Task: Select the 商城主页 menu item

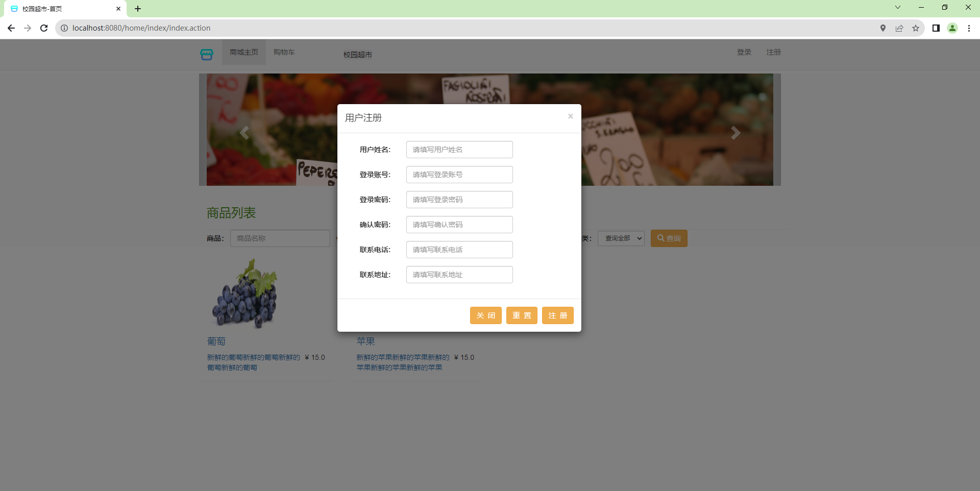Action: (243, 52)
